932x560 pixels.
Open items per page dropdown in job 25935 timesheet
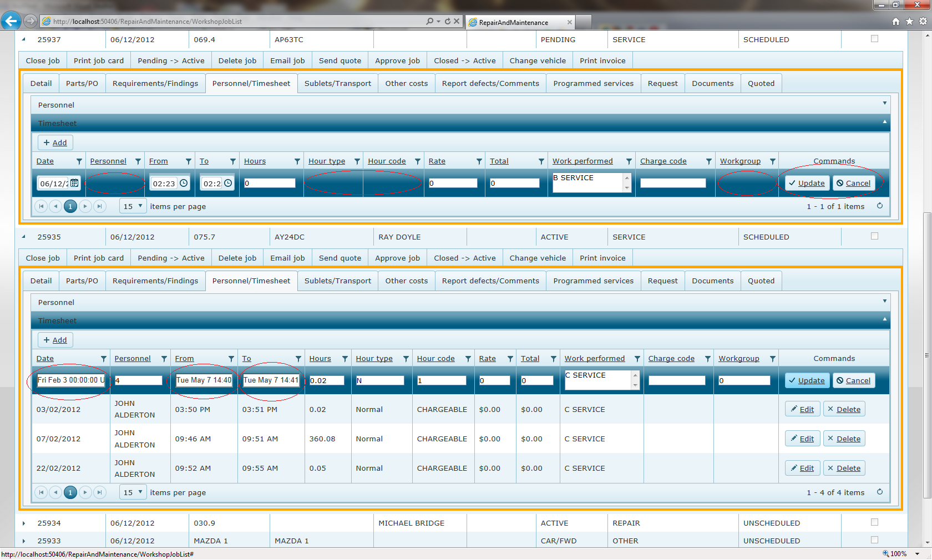[x=133, y=492]
